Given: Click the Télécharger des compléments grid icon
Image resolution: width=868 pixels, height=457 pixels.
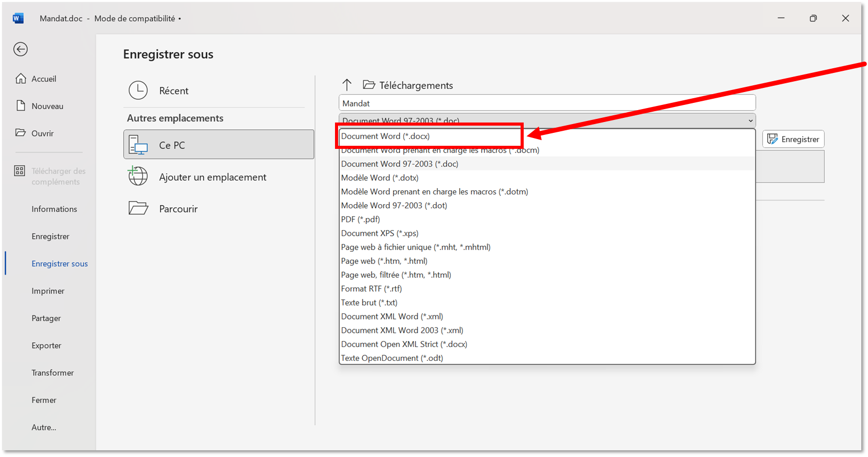Looking at the screenshot, I should [x=20, y=171].
